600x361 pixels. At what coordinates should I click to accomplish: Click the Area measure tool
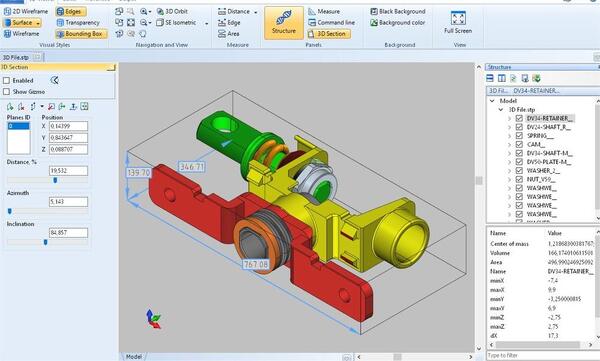pyautogui.click(x=229, y=34)
